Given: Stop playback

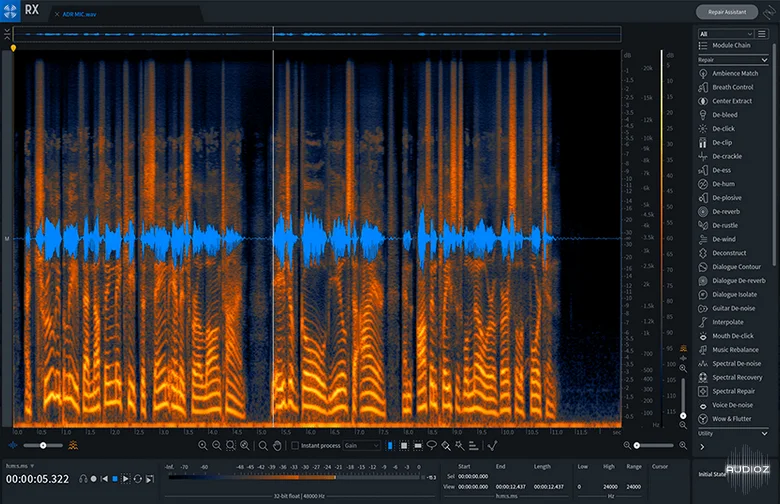Looking at the screenshot, I should pos(115,479).
